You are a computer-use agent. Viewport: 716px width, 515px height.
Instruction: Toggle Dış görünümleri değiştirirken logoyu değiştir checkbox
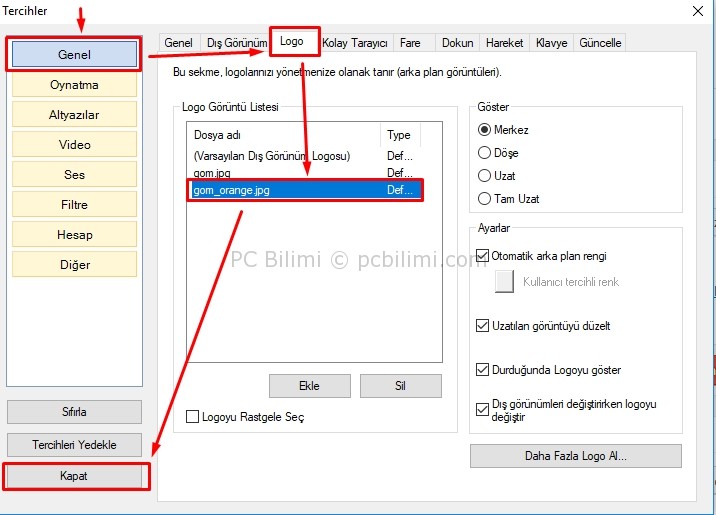coord(482,410)
